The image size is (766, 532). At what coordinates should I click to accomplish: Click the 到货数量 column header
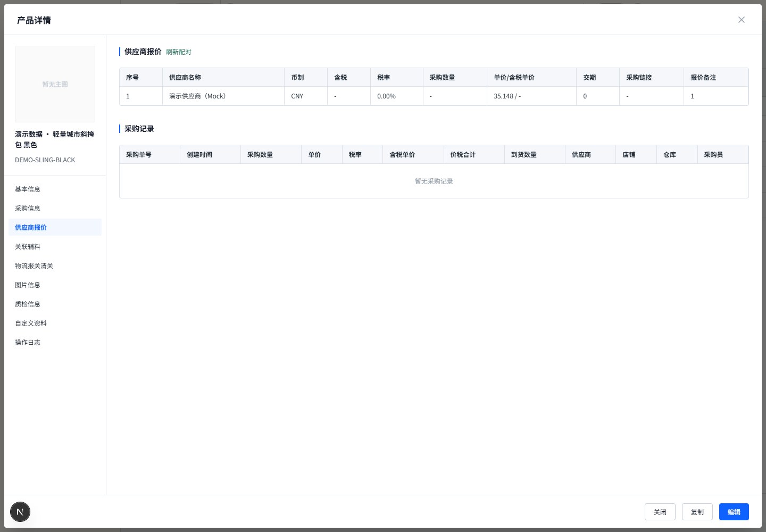[535, 155]
